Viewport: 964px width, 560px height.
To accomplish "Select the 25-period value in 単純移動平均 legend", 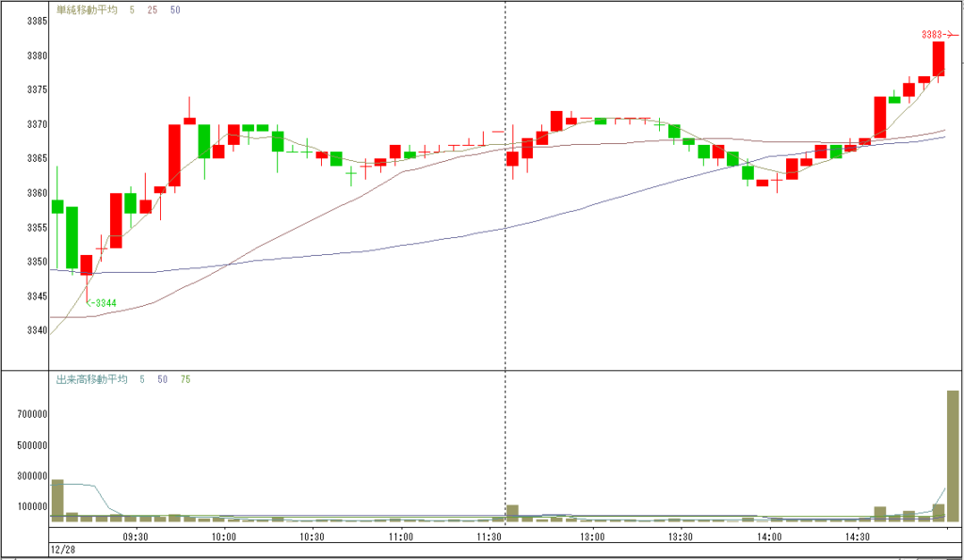I will (152, 9).
